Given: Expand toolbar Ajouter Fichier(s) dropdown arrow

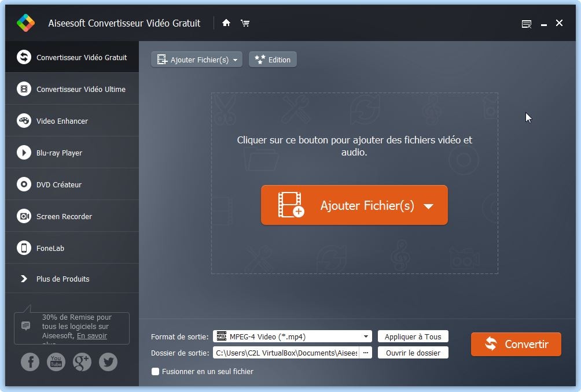Looking at the screenshot, I should pyautogui.click(x=236, y=60).
